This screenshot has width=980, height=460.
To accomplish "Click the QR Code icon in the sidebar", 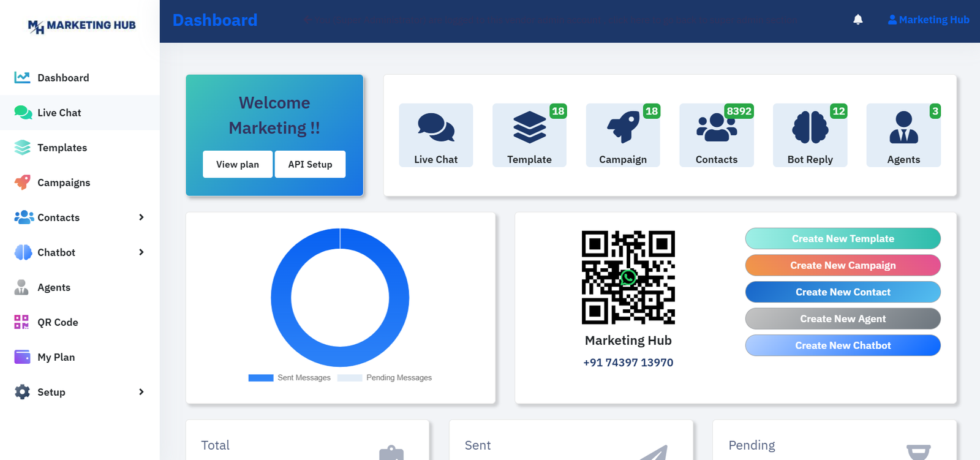I will (x=21, y=322).
